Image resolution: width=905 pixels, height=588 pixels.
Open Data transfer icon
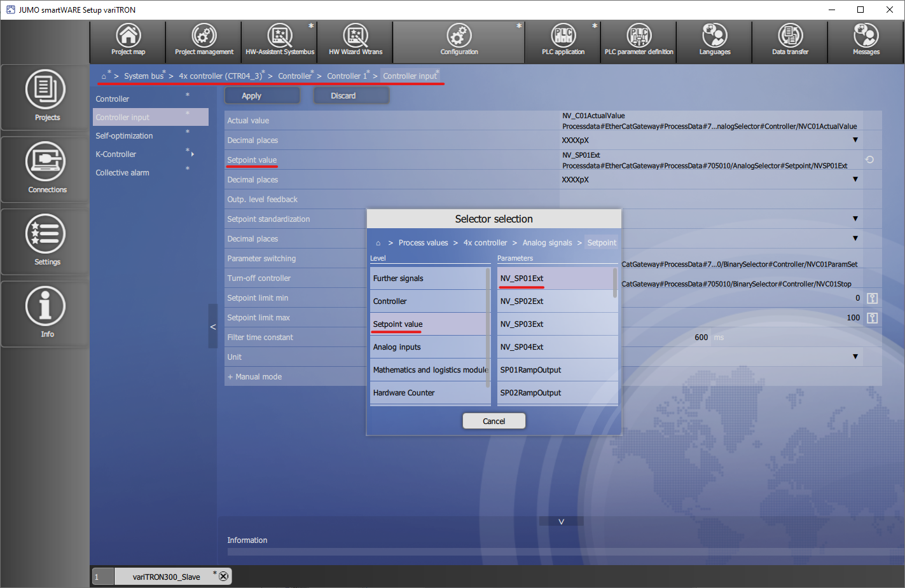click(790, 41)
